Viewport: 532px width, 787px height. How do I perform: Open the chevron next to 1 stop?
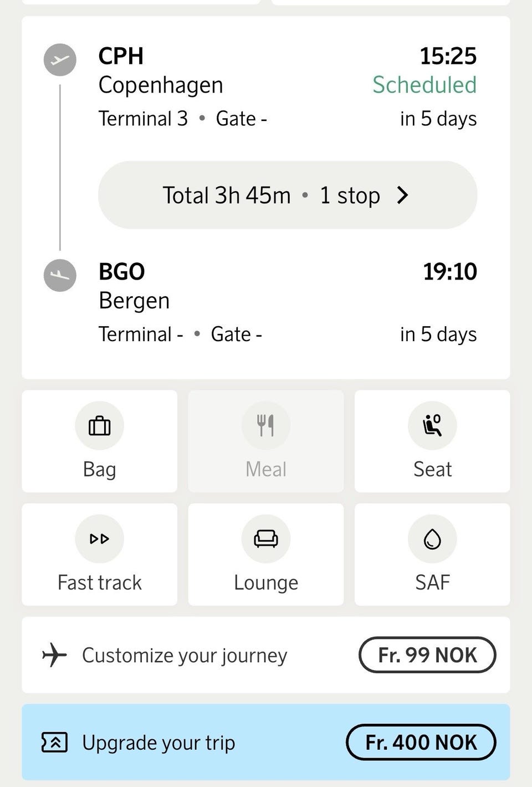pyautogui.click(x=403, y=195)
